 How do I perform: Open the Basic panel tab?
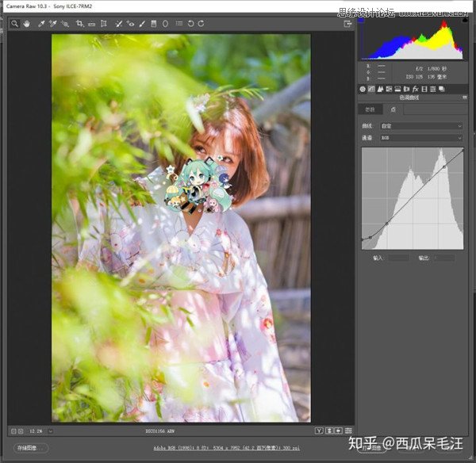tap(363, 89)
